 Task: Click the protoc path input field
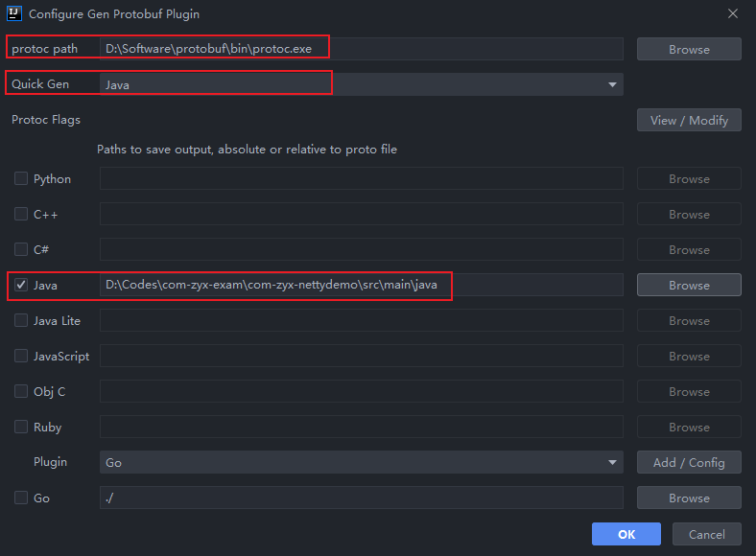coord(361,49)
